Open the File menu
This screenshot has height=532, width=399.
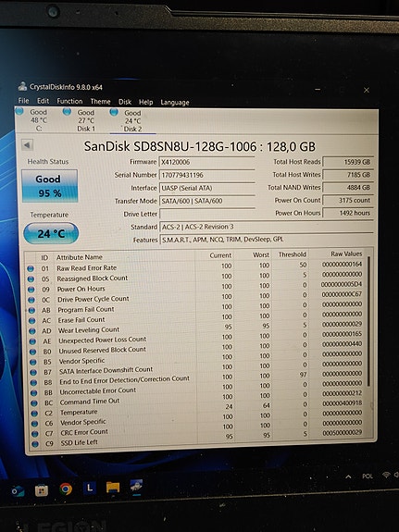pyautogui.click(x=23, y=101)
